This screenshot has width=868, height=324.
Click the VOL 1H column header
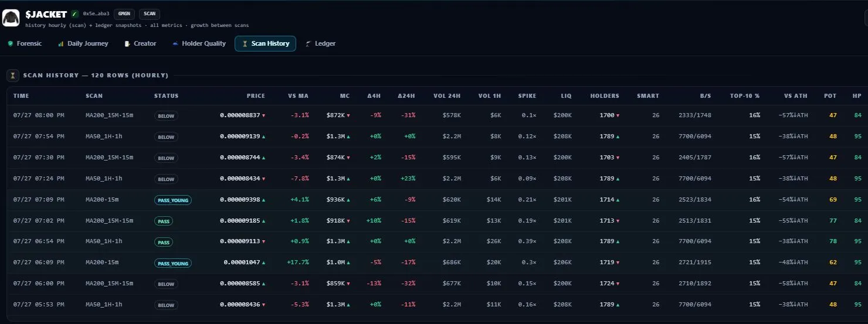490,96
